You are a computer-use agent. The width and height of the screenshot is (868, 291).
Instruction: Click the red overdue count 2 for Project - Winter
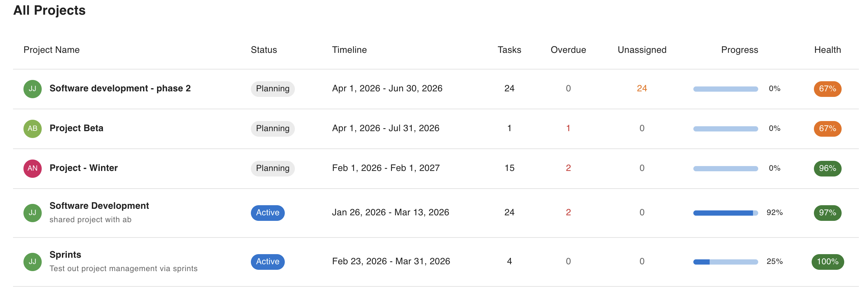click(x=568, y=168)
